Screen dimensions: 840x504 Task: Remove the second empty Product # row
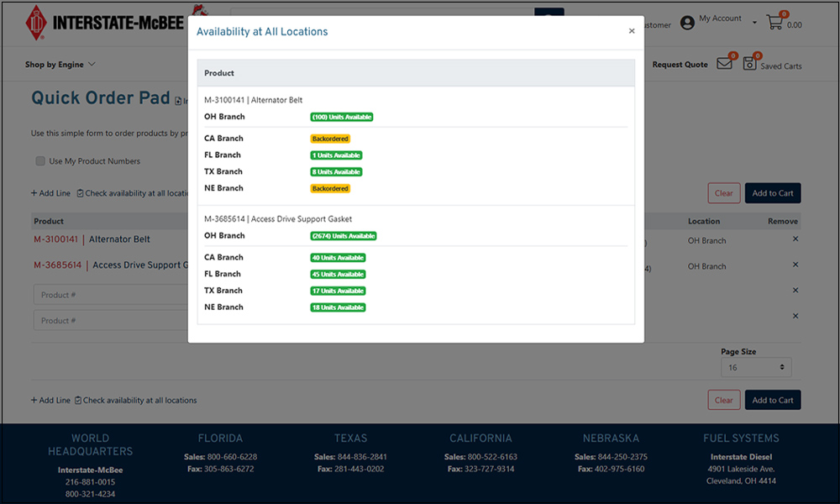795,316
